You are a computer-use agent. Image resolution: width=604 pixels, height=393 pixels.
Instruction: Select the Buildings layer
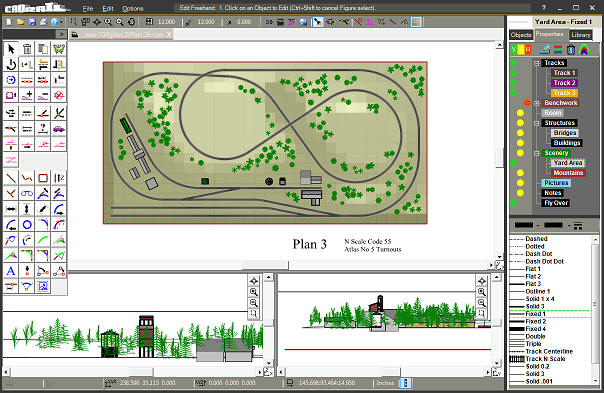567,143
